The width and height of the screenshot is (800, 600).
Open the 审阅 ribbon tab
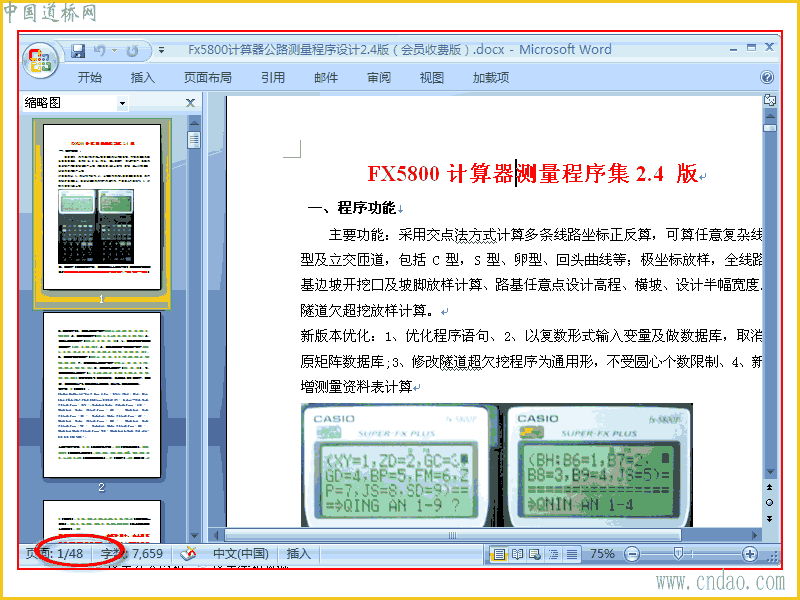[379, 78]
